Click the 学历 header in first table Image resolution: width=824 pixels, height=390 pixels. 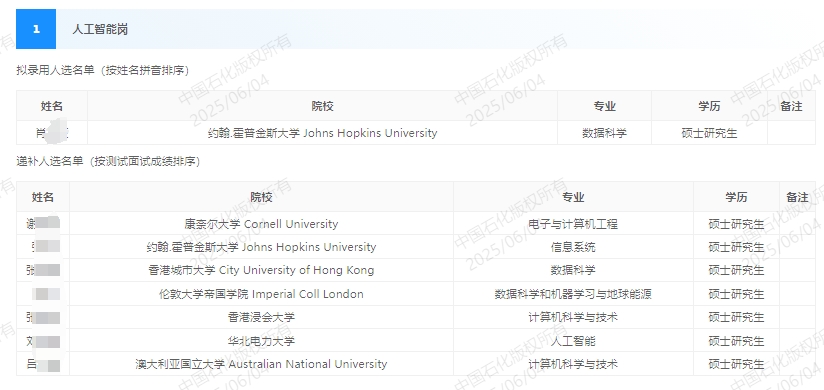709,106
